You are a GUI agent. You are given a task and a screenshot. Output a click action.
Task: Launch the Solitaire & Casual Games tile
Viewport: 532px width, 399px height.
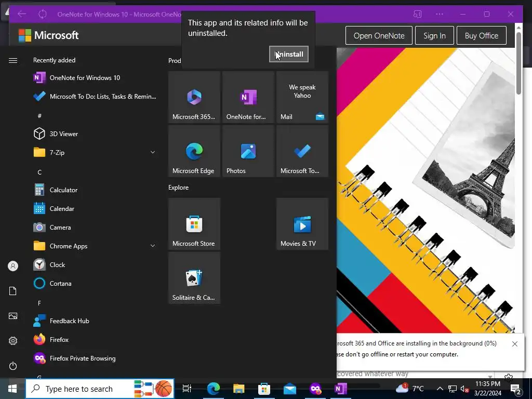click(x=194, y=278)
